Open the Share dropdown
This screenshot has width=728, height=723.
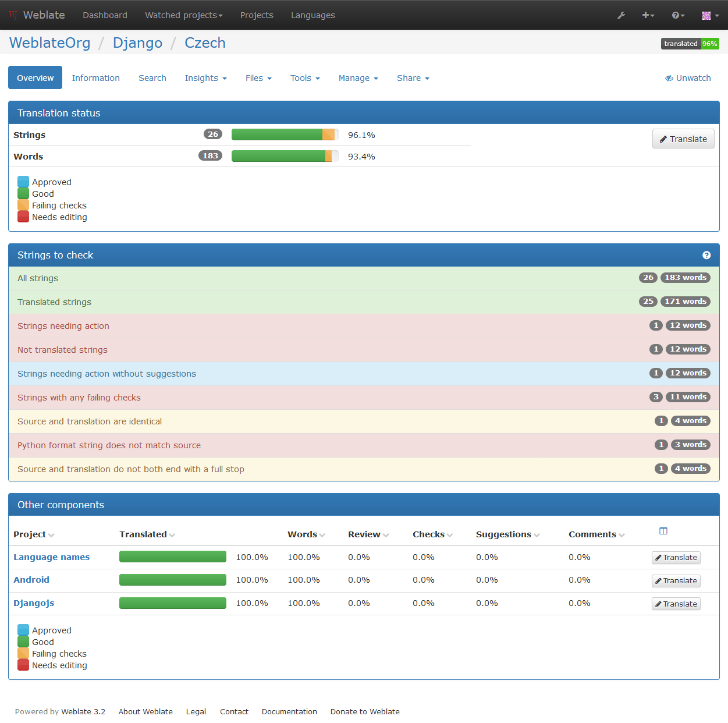tap(413, 78)
